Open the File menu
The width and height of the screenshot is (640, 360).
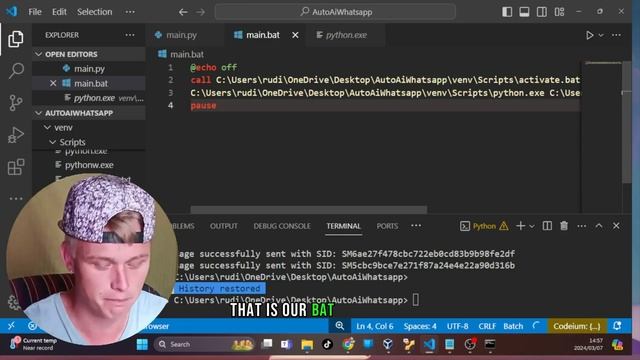tap(35, 12)
